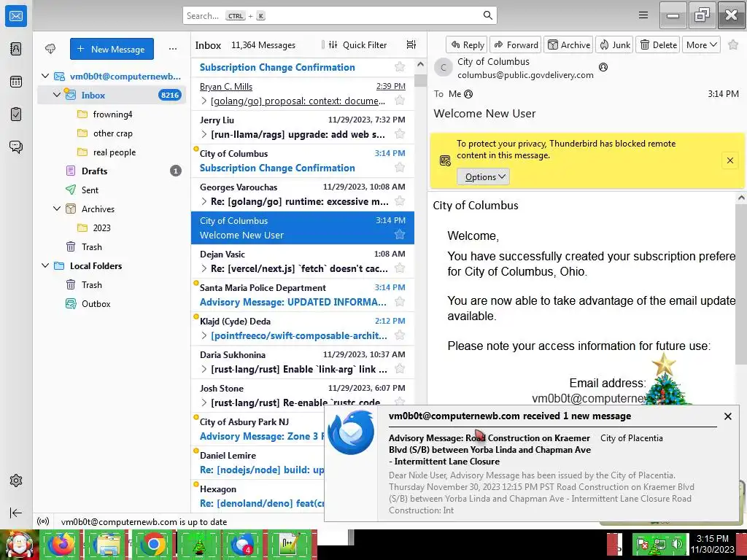Toggle star on Jerry Liu message
This screenshot has height=560, width=747.
click(400, 134)
